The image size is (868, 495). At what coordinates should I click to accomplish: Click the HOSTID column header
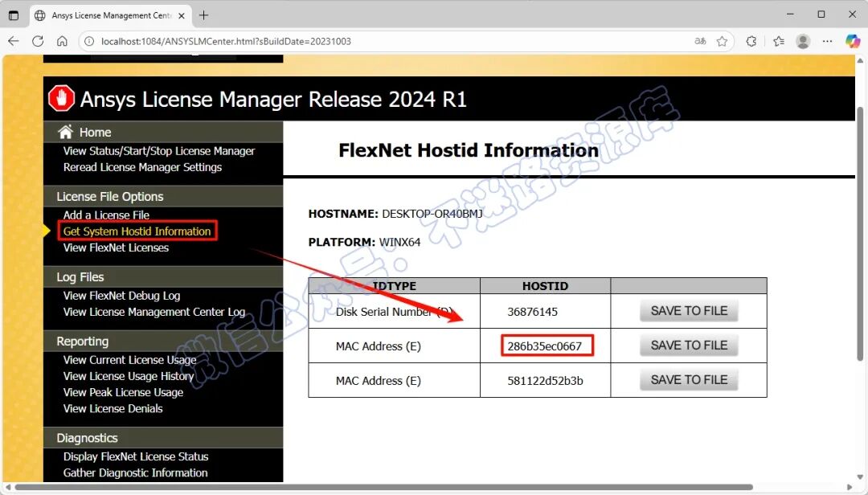click(x=545, y=286)
